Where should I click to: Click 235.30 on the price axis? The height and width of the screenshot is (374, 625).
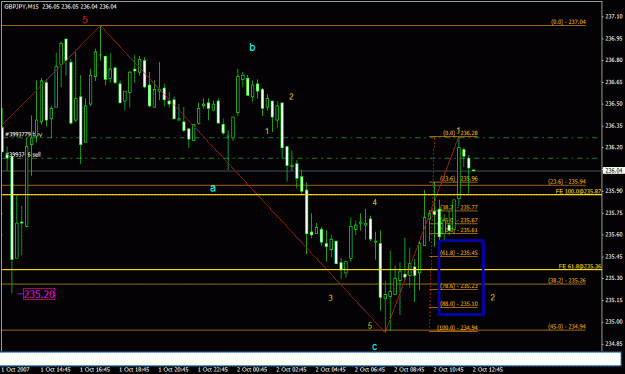tap(614, 278)
